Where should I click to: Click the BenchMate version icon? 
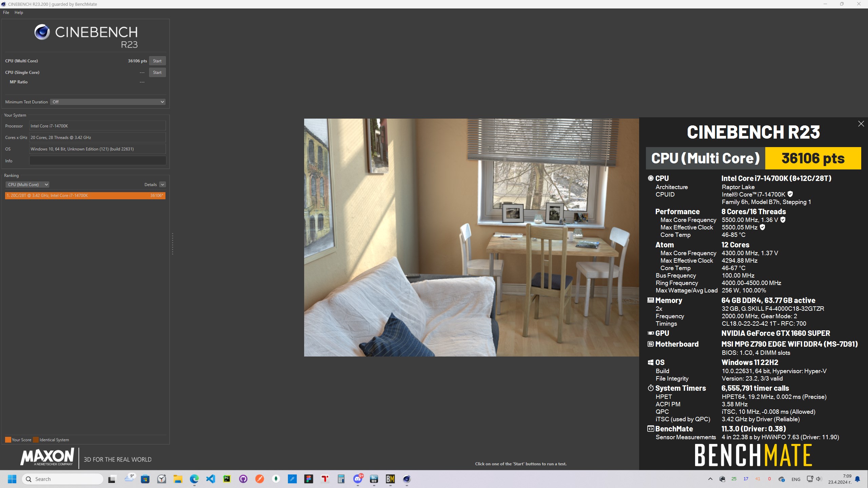tap(651, 429)
